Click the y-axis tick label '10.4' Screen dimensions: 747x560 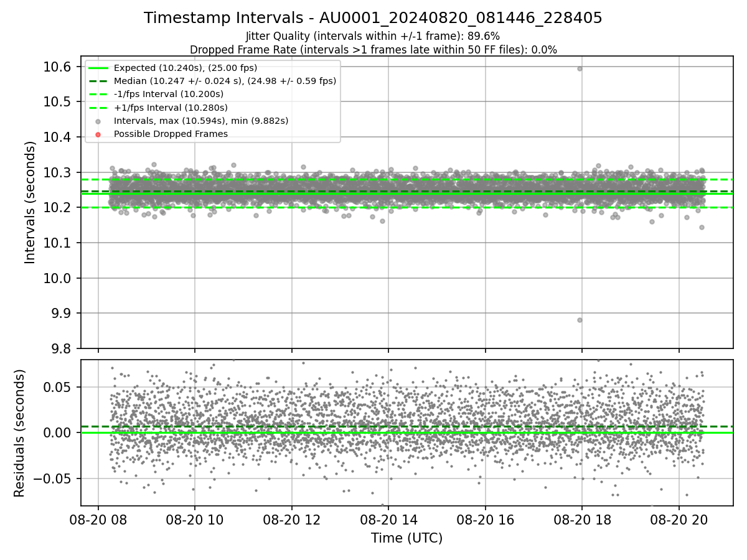click(57, 137)
